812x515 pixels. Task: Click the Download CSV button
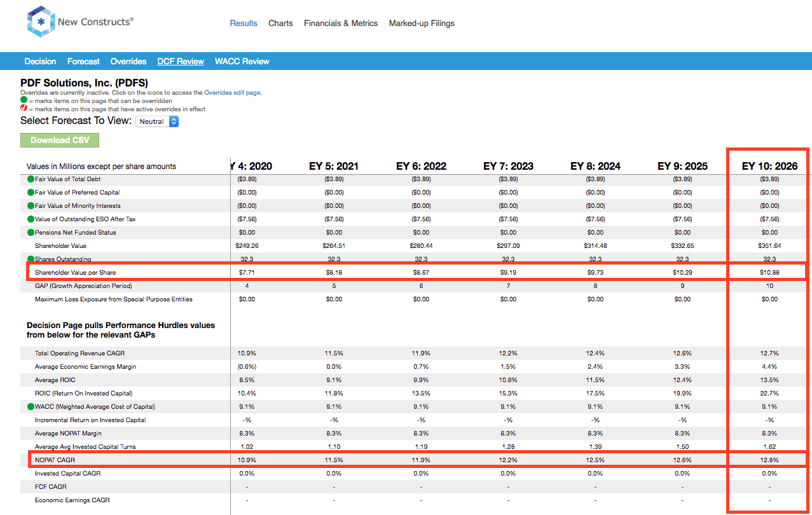coord(60,141)
